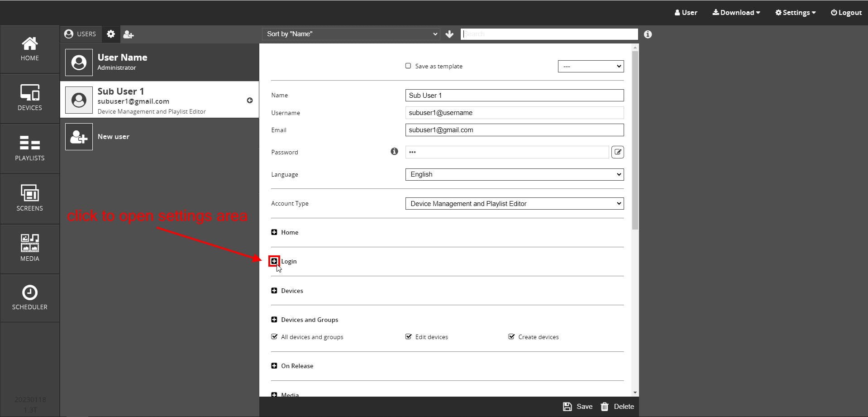Expand the On Release section
This screenshot has width=868, height=417.
(274, 366)
